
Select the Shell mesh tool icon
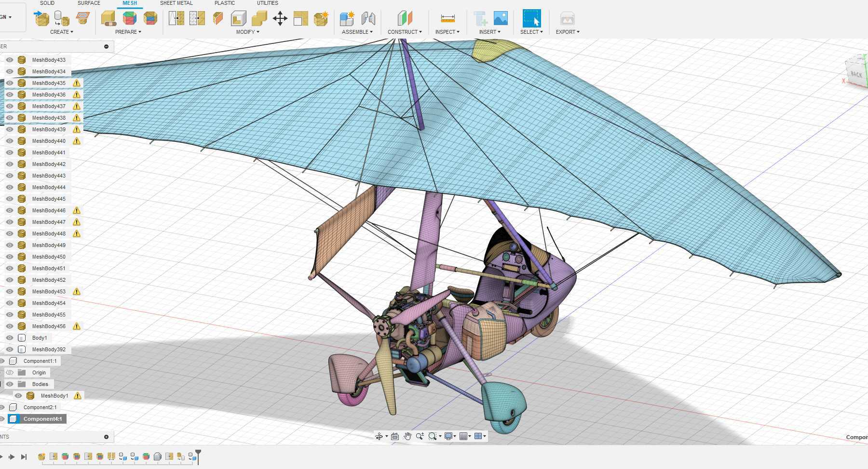(x=238, y=18)
